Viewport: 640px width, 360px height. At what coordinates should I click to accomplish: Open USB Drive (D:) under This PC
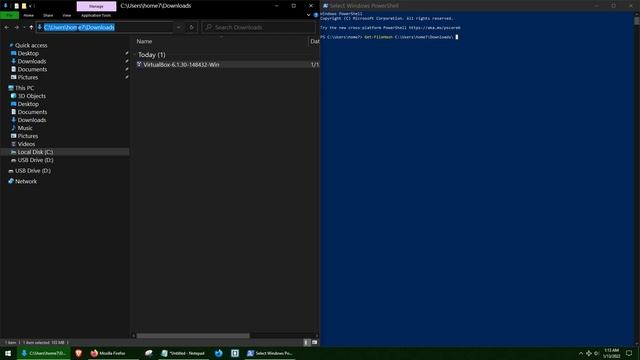(x=35, y=160)
